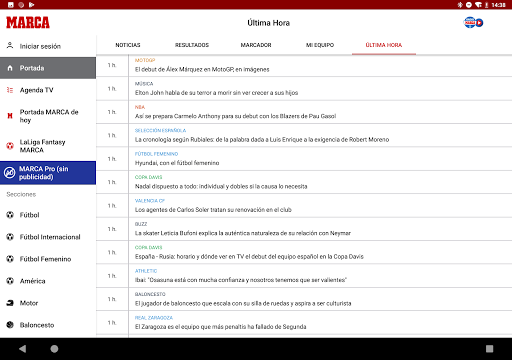Tap Android back navigation button
512x360 pixels.
(23, 349)
